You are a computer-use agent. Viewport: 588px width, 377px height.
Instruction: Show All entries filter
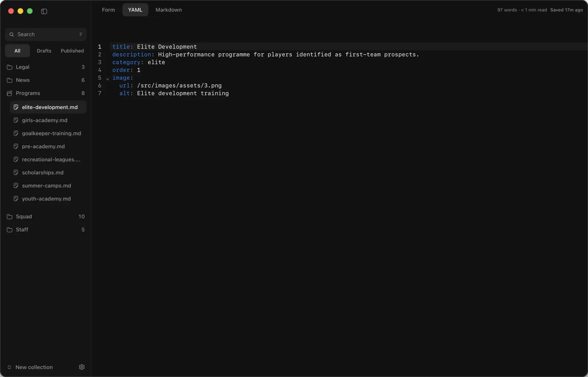coord(17,51)
